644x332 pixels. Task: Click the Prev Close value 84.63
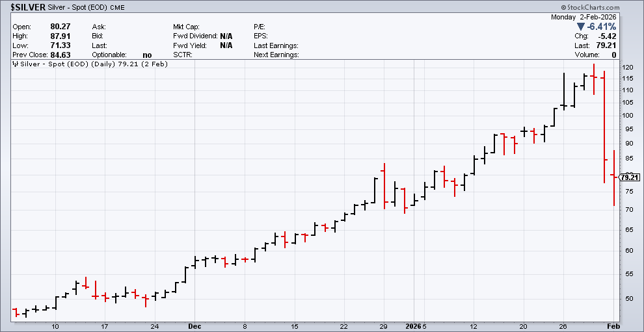(x=59, y=55)
